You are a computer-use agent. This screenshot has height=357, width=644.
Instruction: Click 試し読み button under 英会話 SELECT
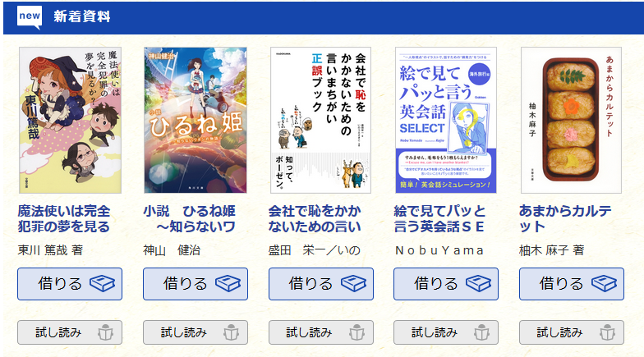tap(446, 332)
